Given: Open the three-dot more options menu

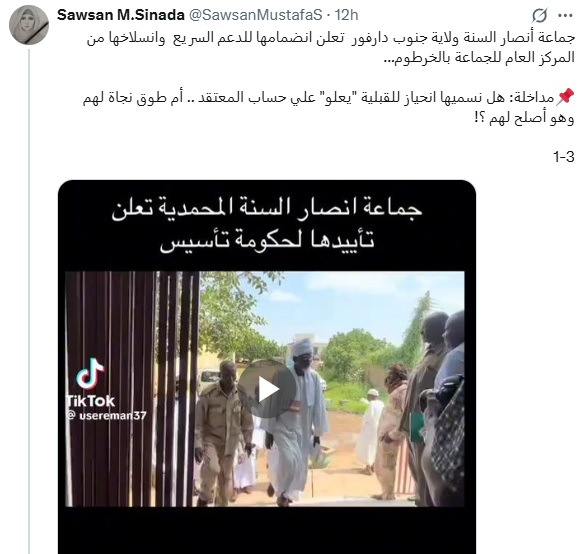Looking at the screenshot, I should point(565,16).
